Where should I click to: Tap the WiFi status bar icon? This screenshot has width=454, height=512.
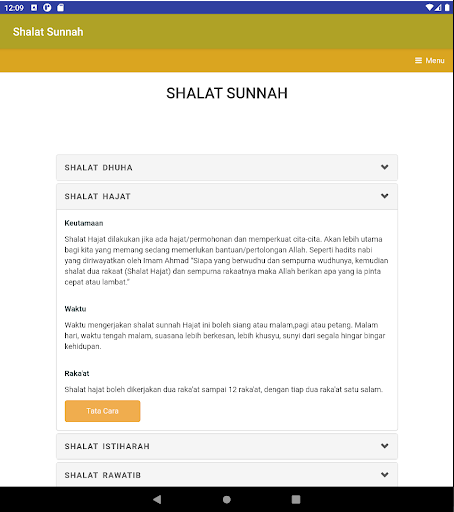tap(430, 7)
